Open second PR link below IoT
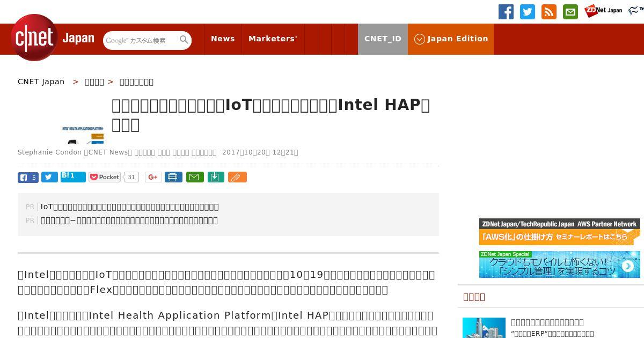This screenshot has width=644, height=338. point(129,220)
